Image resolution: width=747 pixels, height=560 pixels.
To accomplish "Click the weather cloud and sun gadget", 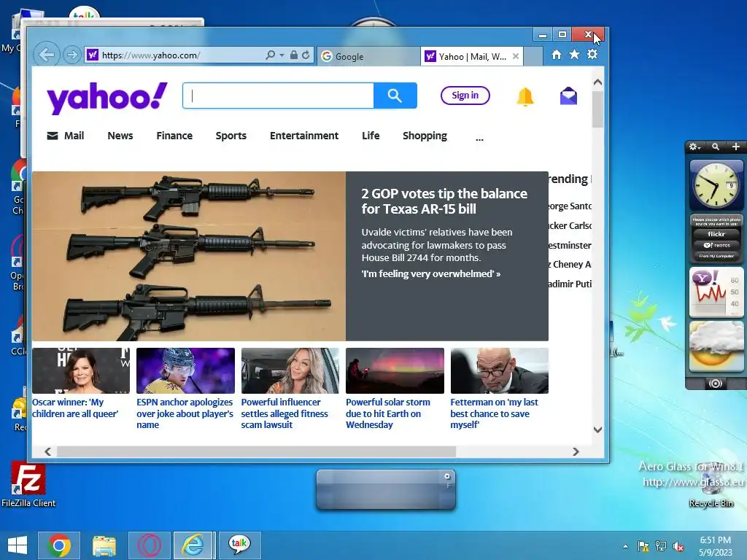I will click(x=716, y=346).
